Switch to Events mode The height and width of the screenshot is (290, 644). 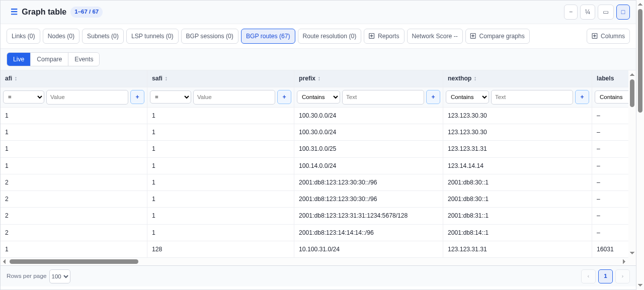pyautogui.click(x=84, y=59)
